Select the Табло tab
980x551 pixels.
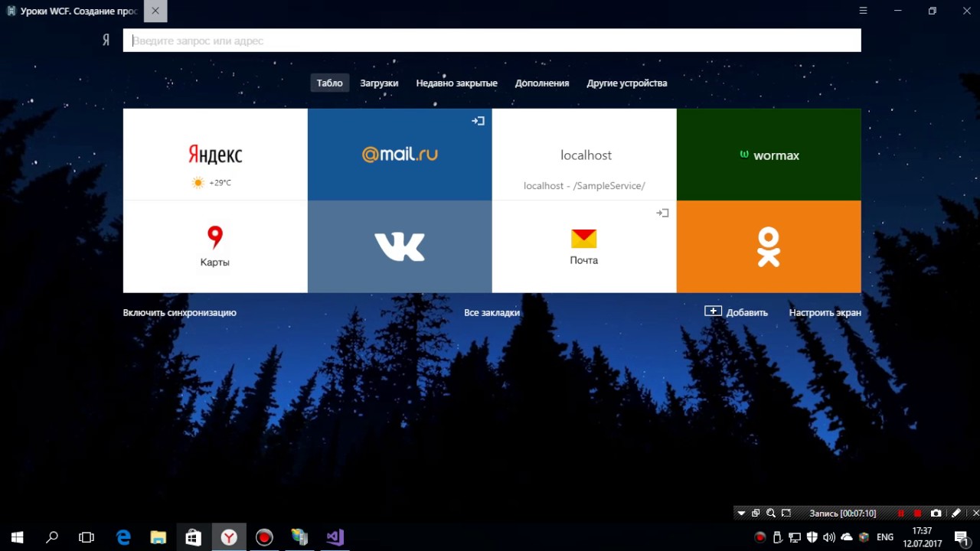(x=330, y=83)
